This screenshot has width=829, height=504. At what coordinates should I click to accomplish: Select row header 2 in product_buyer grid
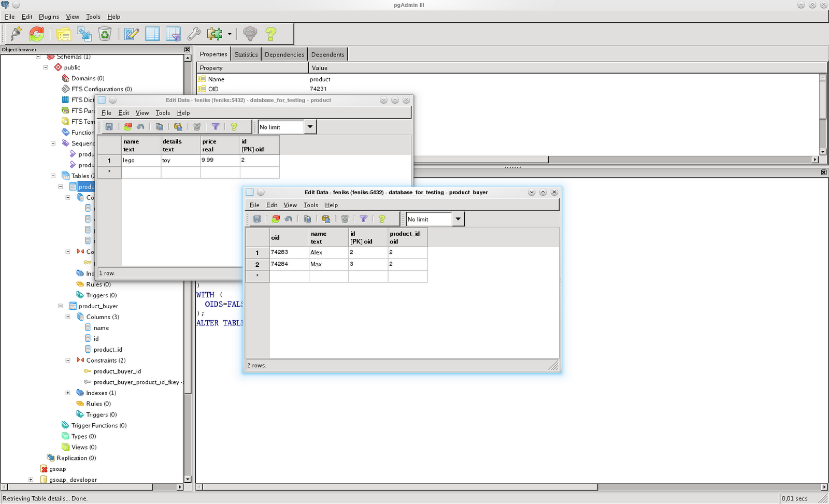point(257,265)
